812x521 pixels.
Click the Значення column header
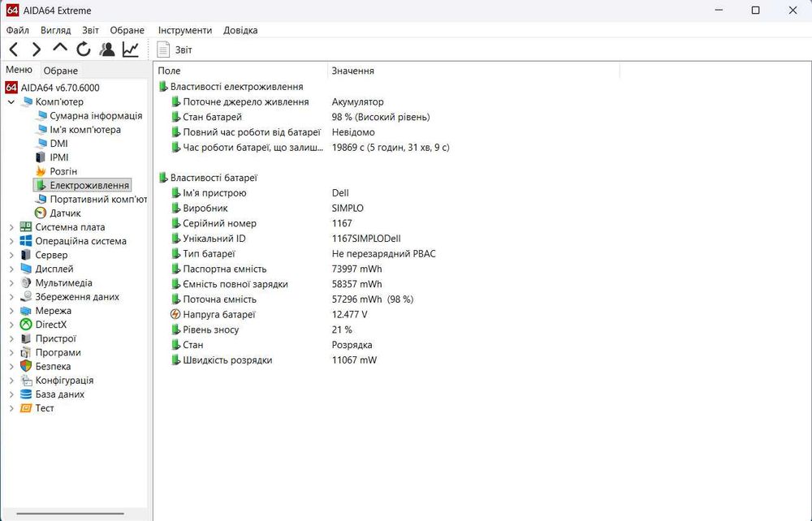[x=473, y=71]
